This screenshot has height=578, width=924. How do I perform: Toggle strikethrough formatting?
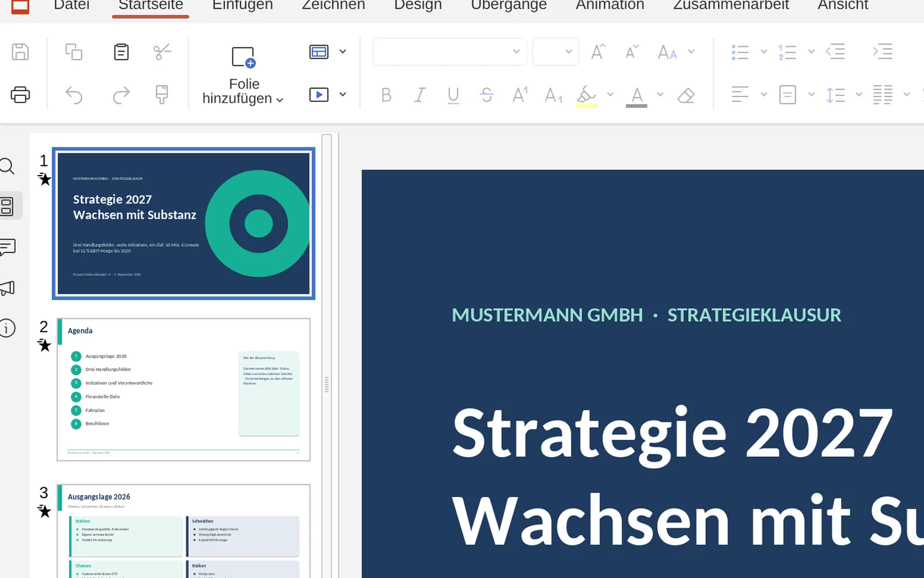487,95
